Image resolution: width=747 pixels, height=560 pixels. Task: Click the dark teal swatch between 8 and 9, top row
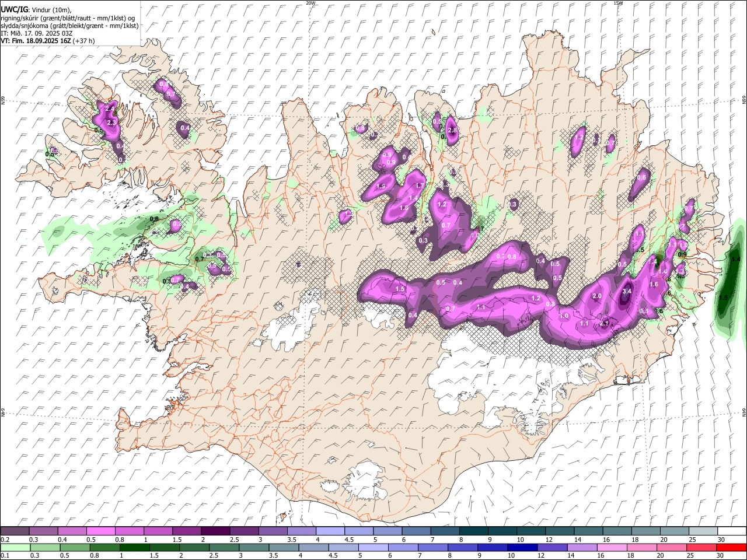click(x=473, y=531)
